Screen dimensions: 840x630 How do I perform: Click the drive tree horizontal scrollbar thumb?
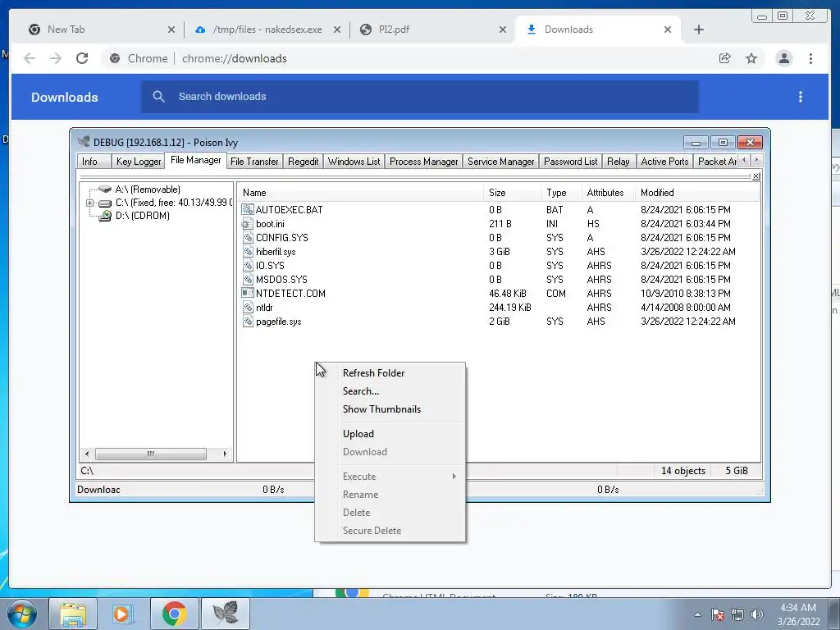coord(151,454)
